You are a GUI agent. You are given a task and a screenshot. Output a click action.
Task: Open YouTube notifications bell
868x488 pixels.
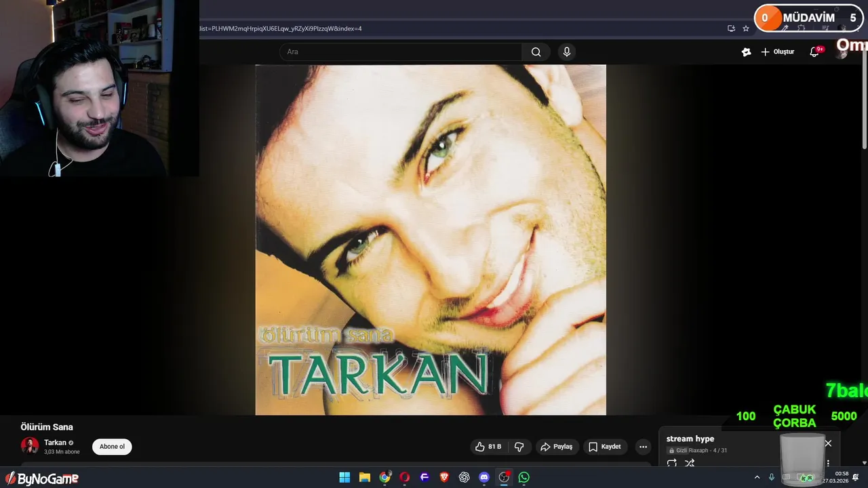(x=814, y=52)
